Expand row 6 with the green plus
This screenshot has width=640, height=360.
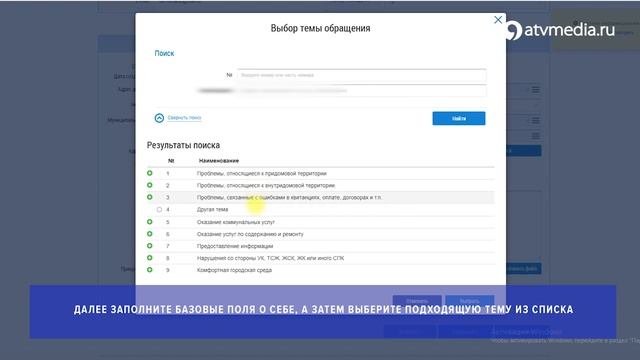click(150, 233)
